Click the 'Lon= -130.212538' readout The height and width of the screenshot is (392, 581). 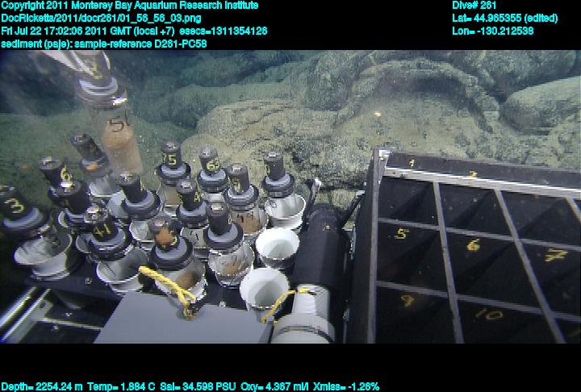[x=493, y=31]
